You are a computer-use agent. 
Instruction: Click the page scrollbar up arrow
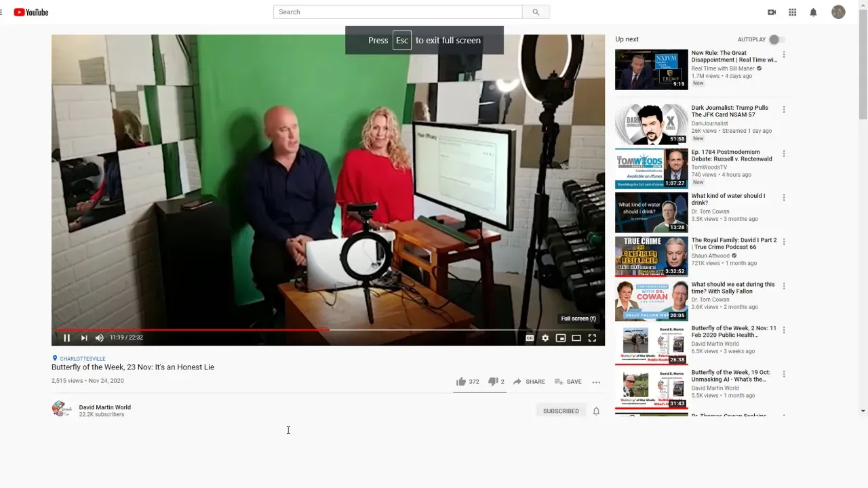863,4
